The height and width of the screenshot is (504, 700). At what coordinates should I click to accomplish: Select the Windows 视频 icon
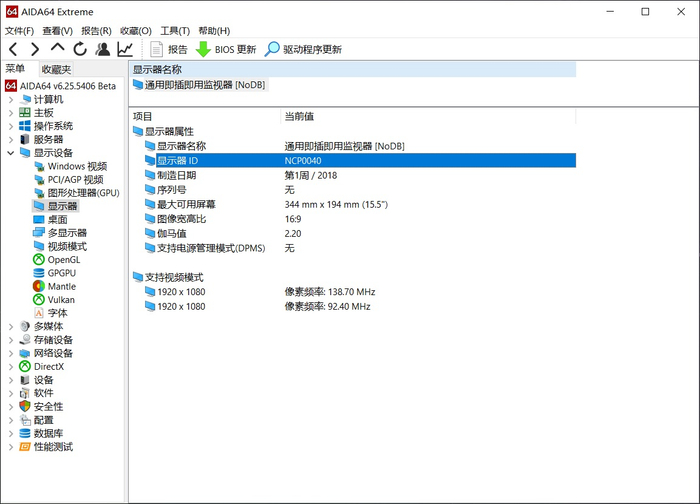tap(39, 167)
